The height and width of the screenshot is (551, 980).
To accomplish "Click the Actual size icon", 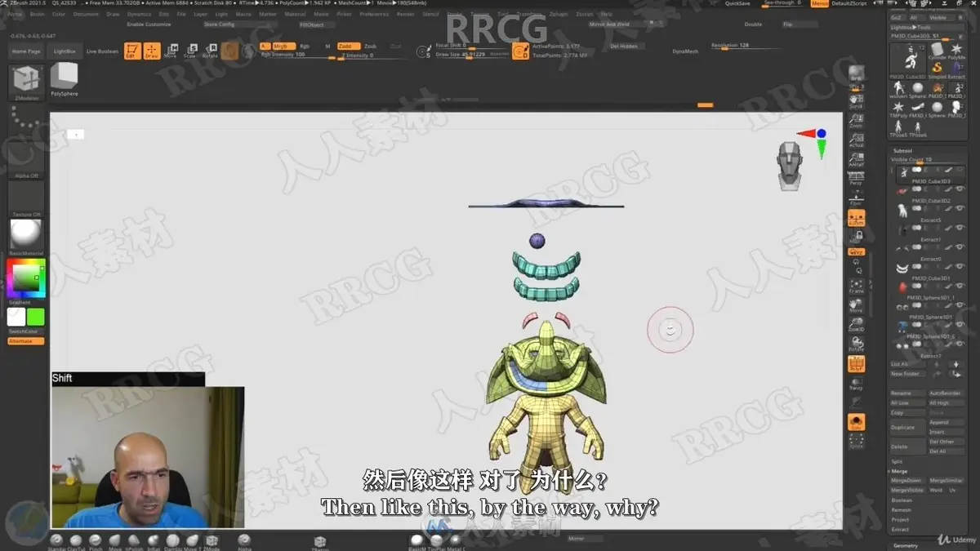I will (856, 140).
